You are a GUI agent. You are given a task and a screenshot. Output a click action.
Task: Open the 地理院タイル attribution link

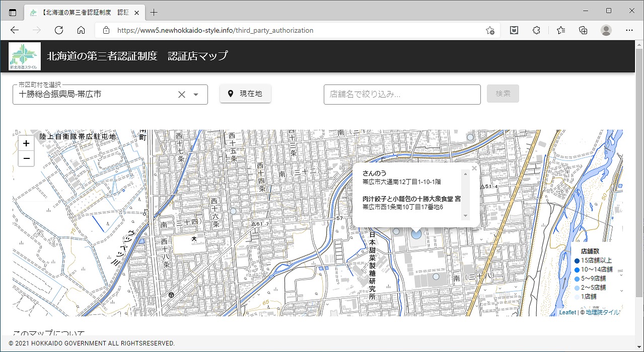pos(603,312)
